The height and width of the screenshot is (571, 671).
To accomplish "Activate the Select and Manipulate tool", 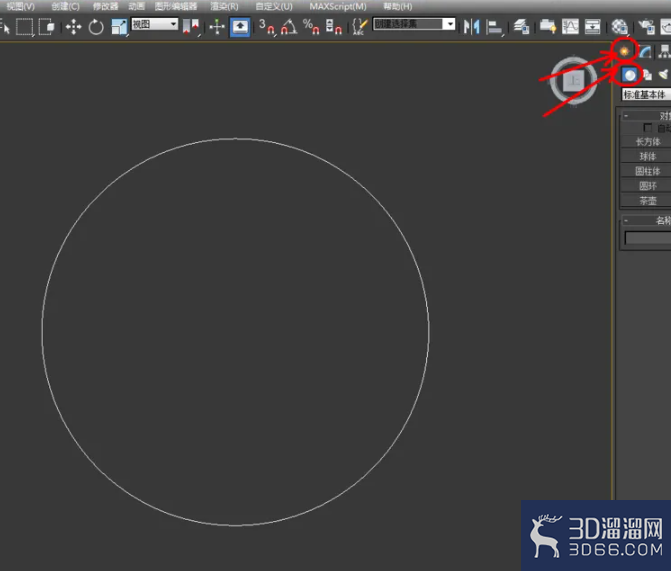I will pyautogui.click(x=217, y=27).
